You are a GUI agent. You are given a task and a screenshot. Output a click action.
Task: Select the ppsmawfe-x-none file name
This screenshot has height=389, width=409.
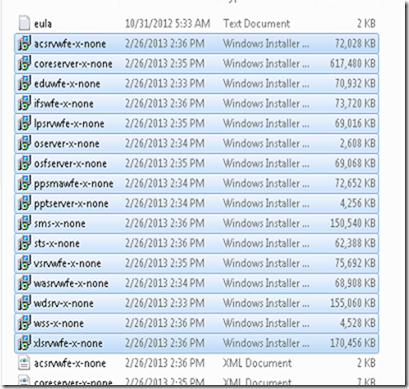tap(74, 184)
